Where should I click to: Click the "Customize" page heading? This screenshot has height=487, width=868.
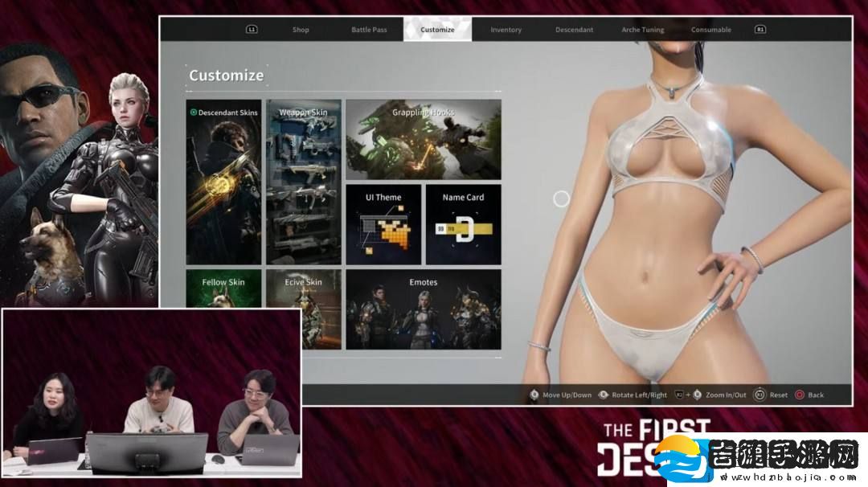point(227,76)
